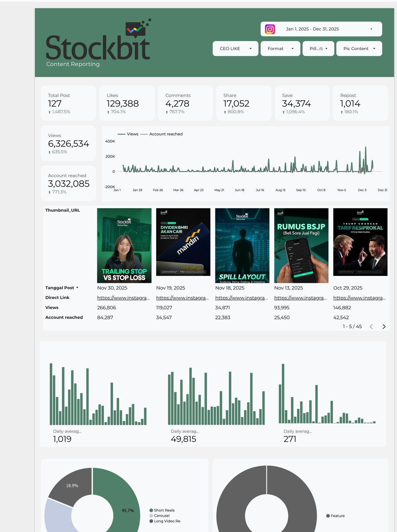Screen dimensions: 397x532
Task: Open the Trump Tarif Resiprokal thumbnail
Action: tap(360, 242)
